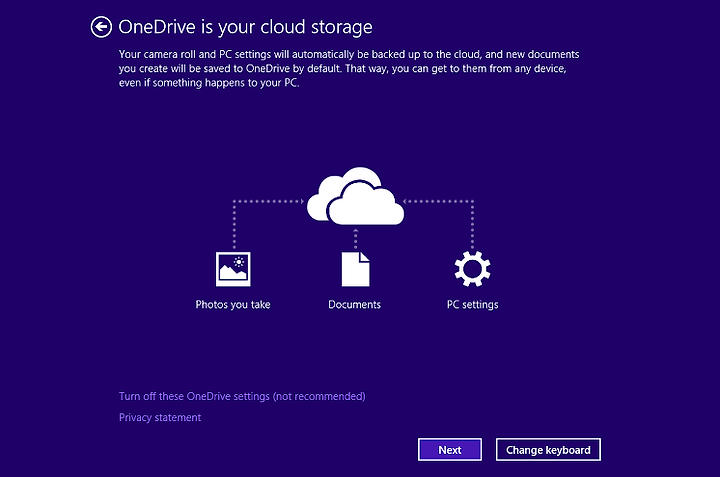720x477 pixels.
Task: Click the paragraph beginning 'Your camera roll'
Action: (x=349, y=68)
